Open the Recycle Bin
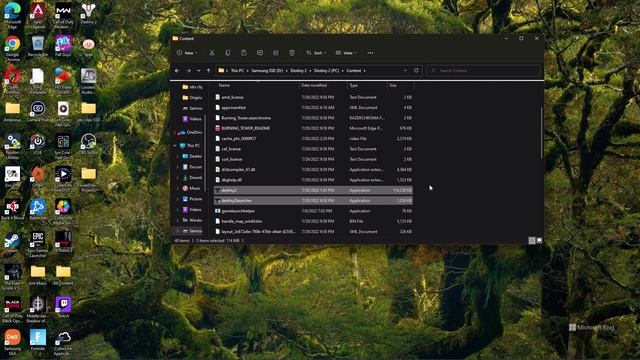Image resolution: width=640 pixels, height=360 pixels. pos(38,47)
